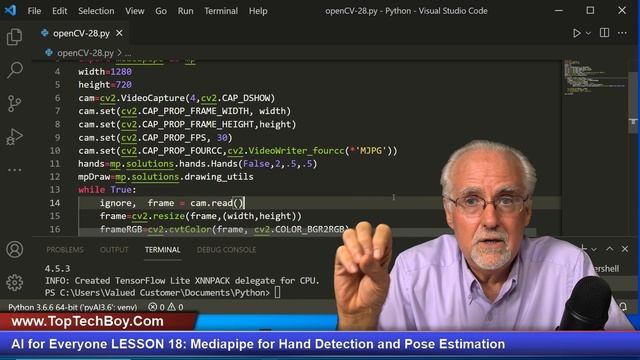640x360 pixels.
Task: Click openCV-28.py in the breadcrumb
Action: (85, 53)
